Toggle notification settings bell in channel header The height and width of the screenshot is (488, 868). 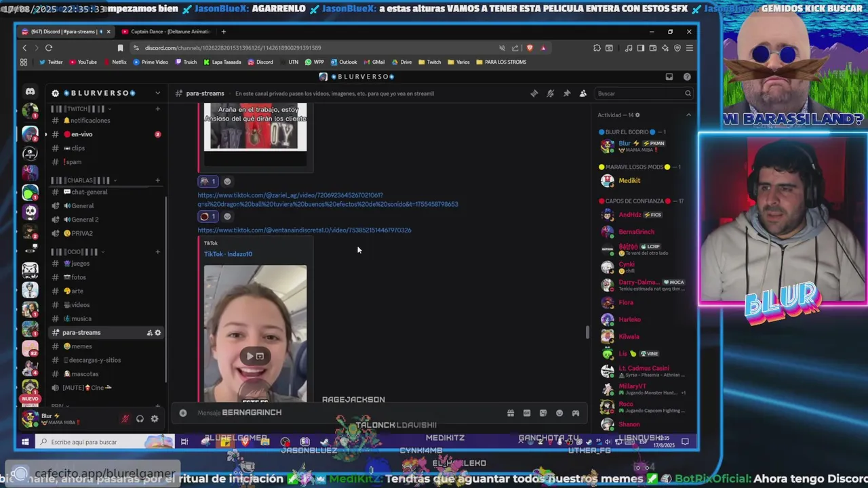tap(551, 94)
